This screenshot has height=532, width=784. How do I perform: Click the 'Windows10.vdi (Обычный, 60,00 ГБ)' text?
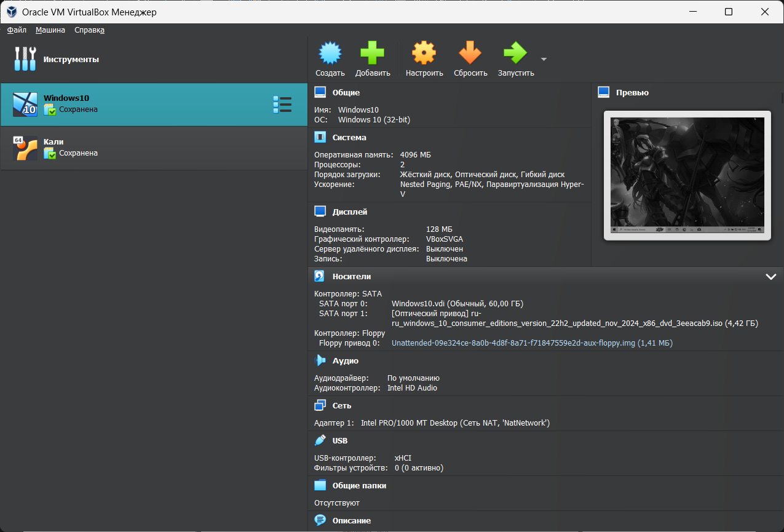tap(457, 304)
